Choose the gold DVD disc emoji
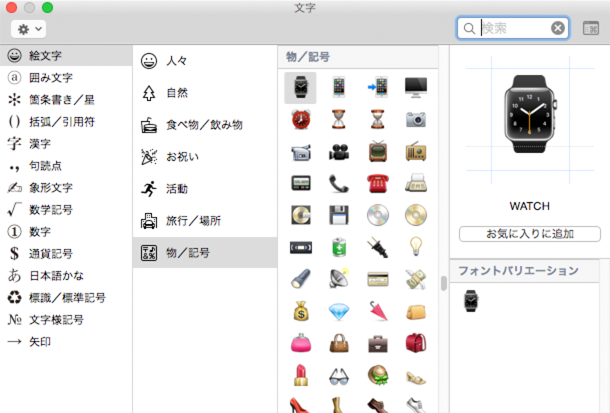 coord(415,215)
